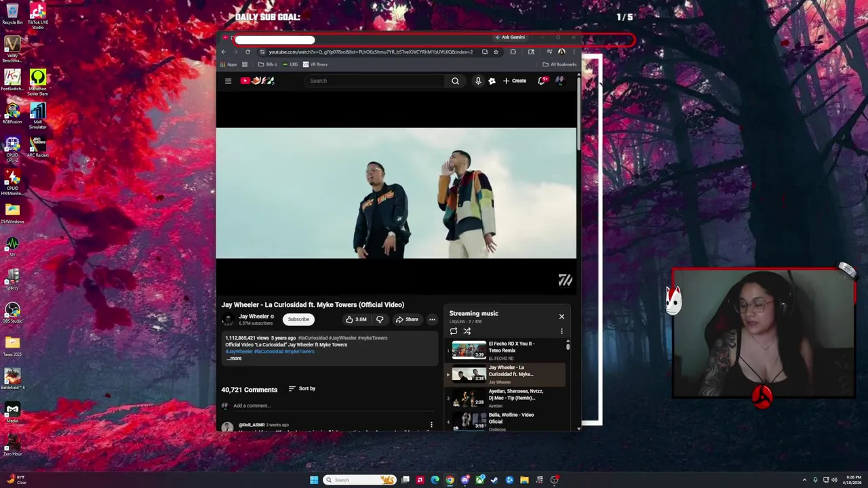The height and width of the screenshot is (488, 868).
Task: Go back in Chrome
Action: pyautogui.click(x=224, y=52)
